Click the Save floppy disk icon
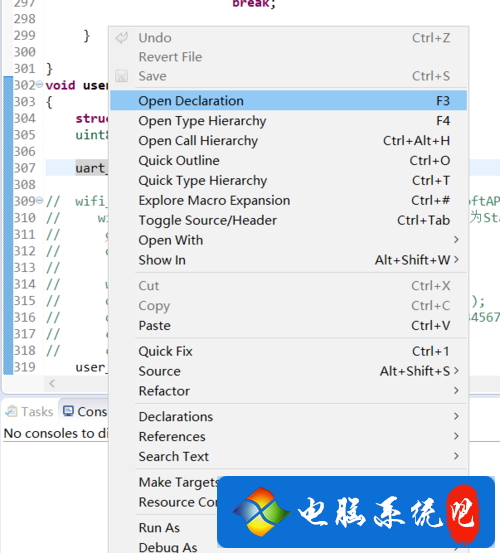 pos(121,76)
